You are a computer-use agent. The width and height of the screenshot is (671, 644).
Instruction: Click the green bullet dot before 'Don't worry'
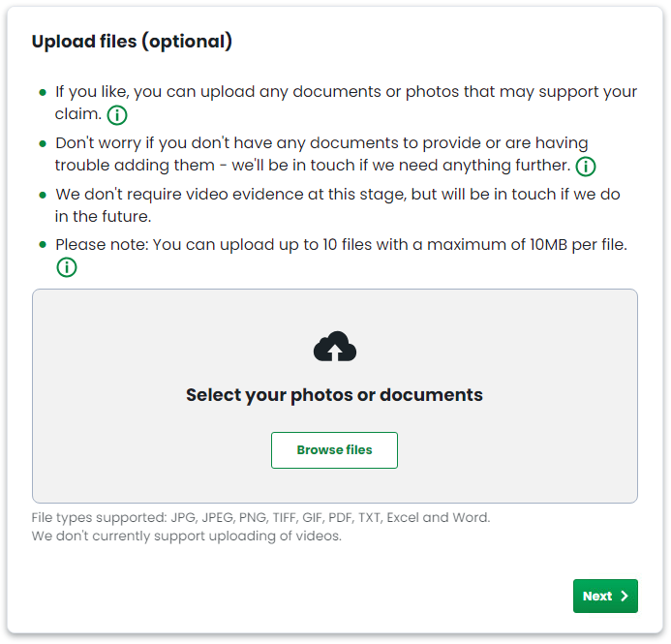(43, 143)
